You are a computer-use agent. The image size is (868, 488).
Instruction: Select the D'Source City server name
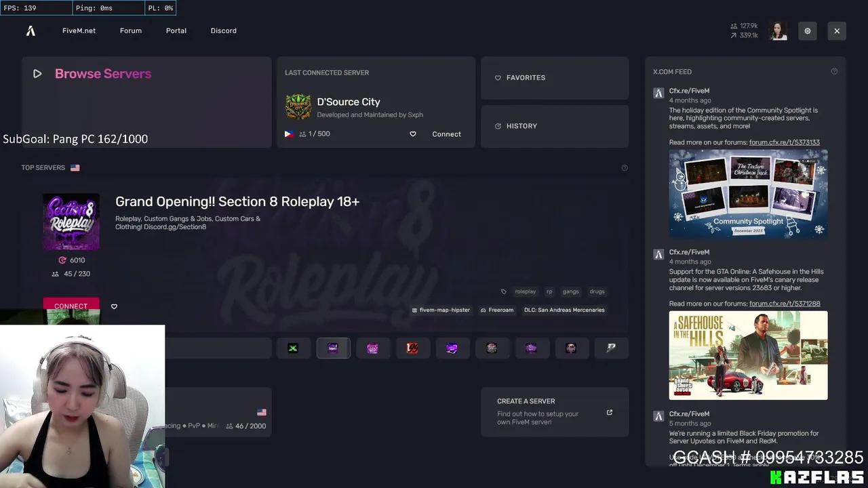point(349,102)
